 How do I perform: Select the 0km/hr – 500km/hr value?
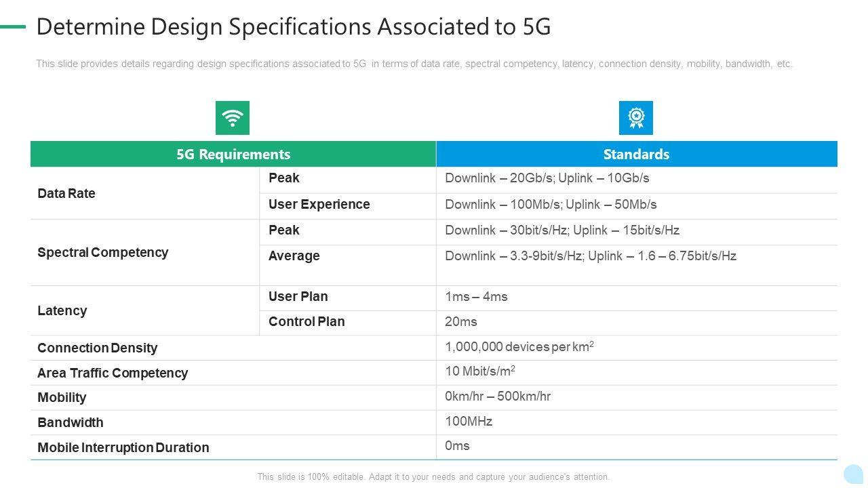click(498, 396)
